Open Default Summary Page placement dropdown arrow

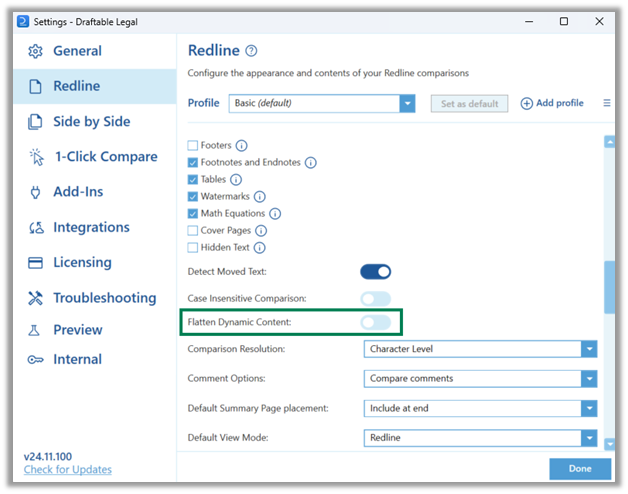(589, 408)
